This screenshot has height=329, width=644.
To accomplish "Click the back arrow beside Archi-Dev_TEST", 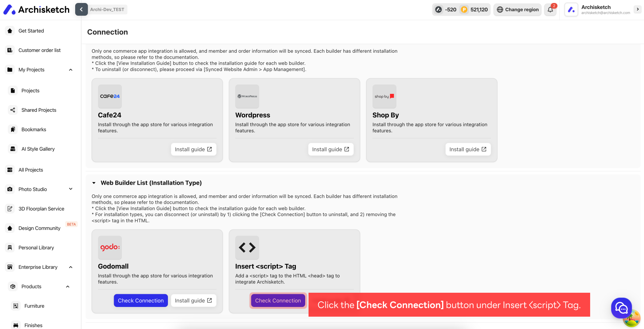I will pyautogui.click(x=81, y=9).
